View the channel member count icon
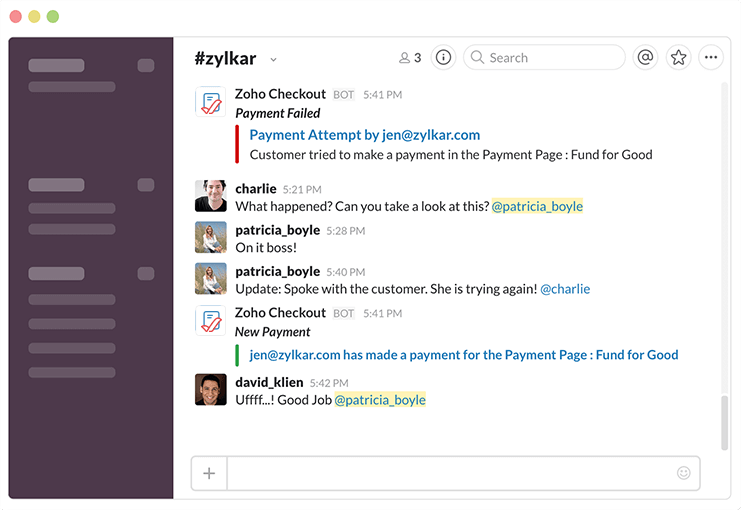 (410, 58)
